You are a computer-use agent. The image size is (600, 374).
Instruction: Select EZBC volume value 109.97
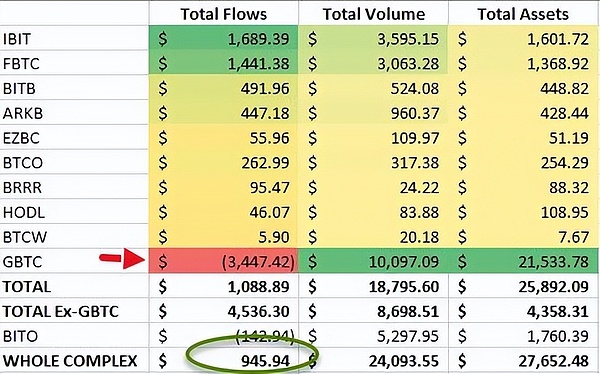(x=415, y=138)
